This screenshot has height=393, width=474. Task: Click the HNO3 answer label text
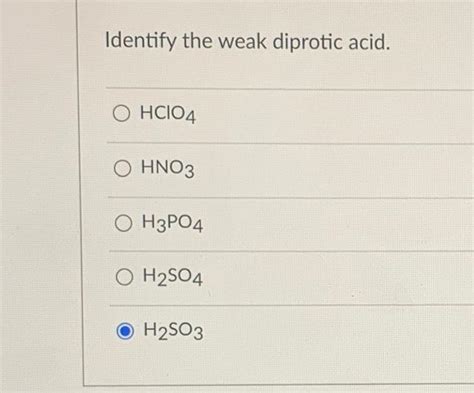[x=168, y=168]
